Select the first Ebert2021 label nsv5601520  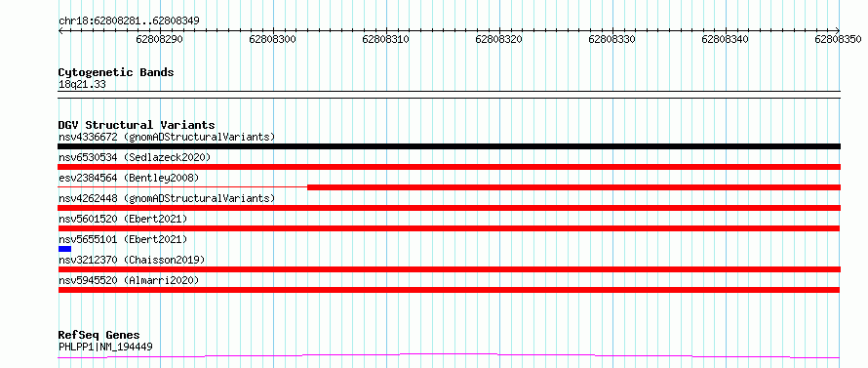123,219
